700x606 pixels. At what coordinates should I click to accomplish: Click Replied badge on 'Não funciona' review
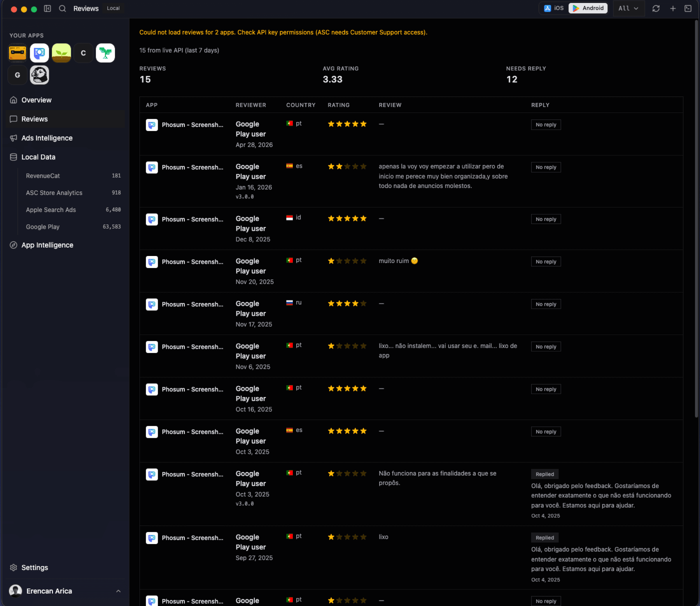(x=545, y=474)
